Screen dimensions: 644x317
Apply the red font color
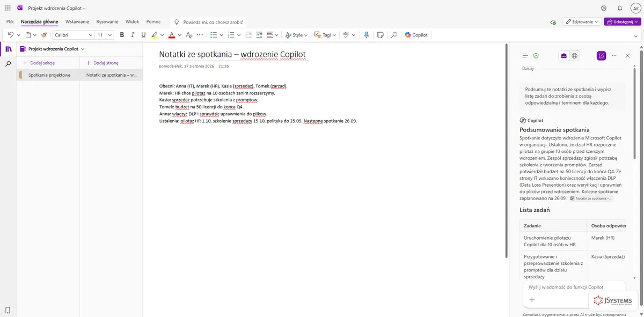171,35
